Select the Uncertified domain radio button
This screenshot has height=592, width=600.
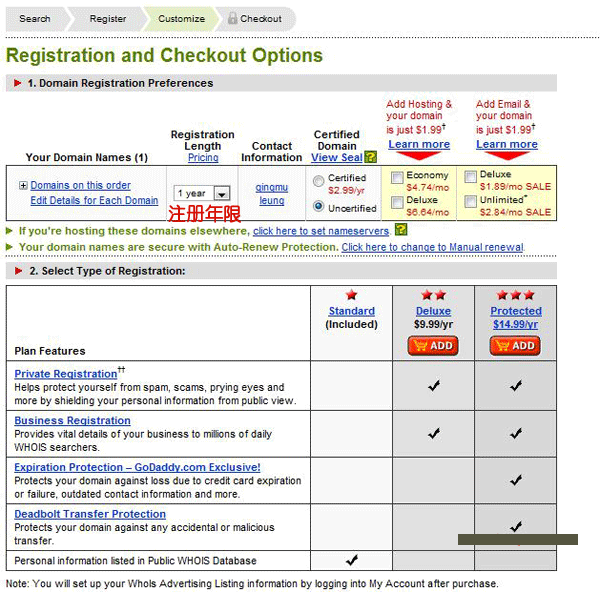(319, 207)
